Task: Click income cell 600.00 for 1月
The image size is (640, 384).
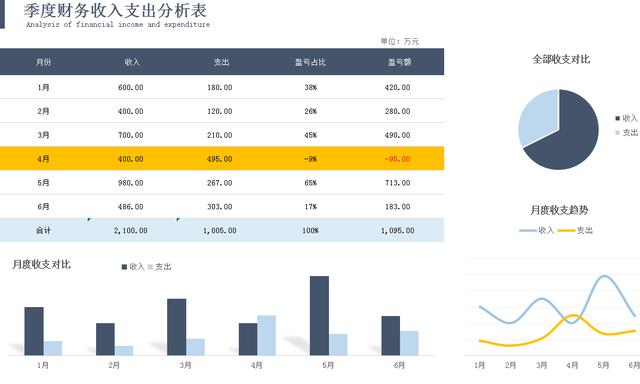Action: pos(131,87)
